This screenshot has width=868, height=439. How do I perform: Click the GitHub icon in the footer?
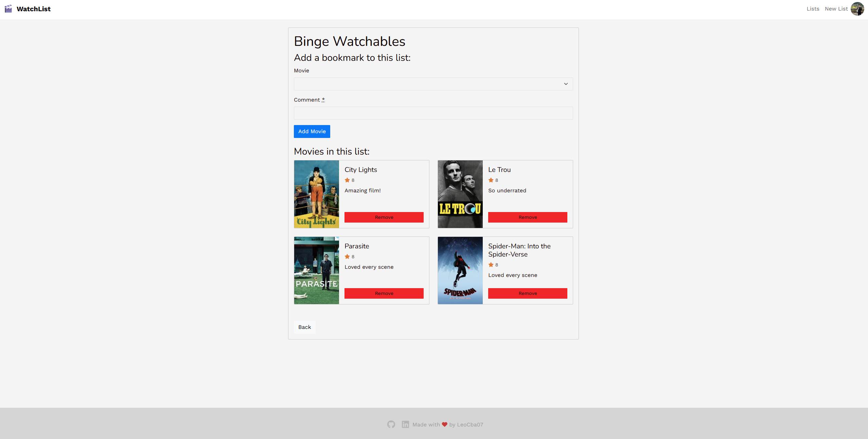(391, 424)
